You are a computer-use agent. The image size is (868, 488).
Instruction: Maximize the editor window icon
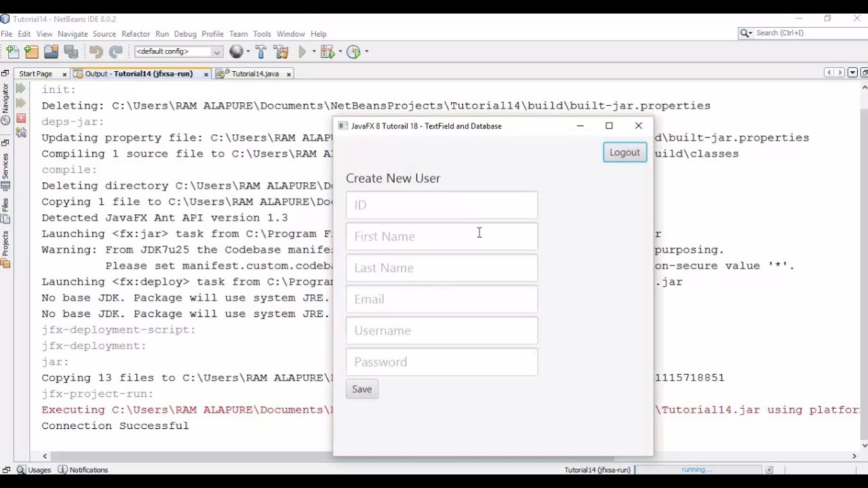pos(865,73)
